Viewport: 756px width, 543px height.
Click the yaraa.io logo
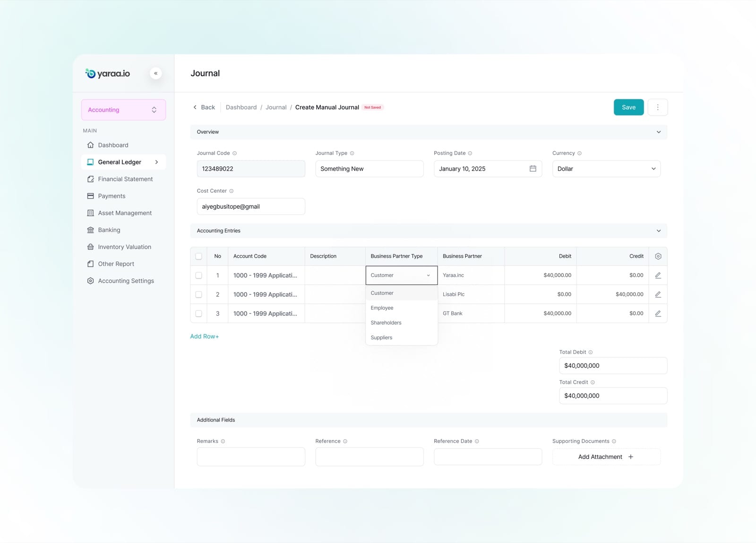[108, 73]
